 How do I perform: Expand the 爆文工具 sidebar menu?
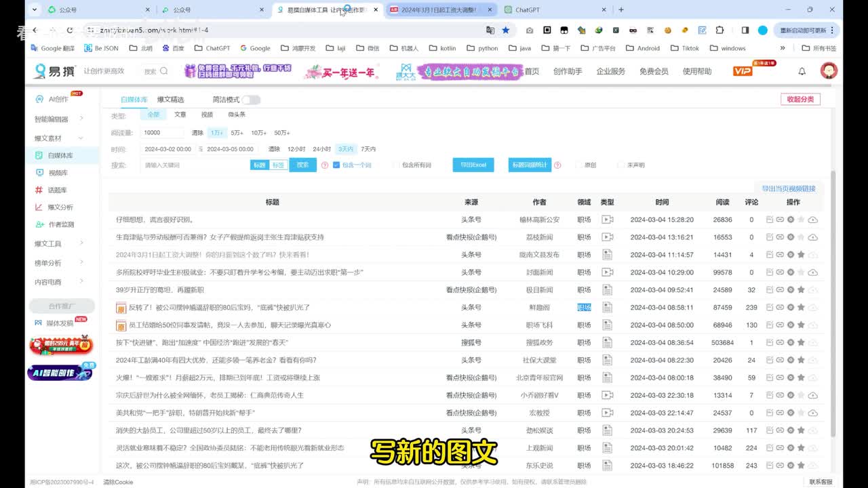click(59, 243)
